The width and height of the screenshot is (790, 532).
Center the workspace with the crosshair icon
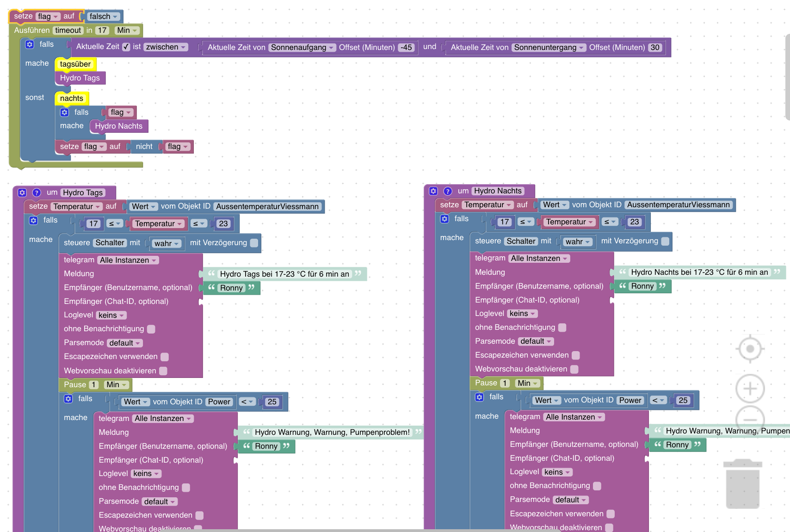point(750,349)
